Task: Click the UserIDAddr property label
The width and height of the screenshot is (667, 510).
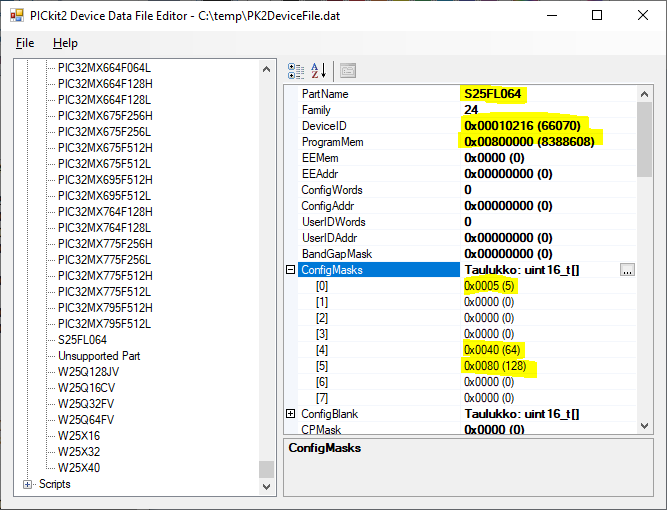Action: 329,238
